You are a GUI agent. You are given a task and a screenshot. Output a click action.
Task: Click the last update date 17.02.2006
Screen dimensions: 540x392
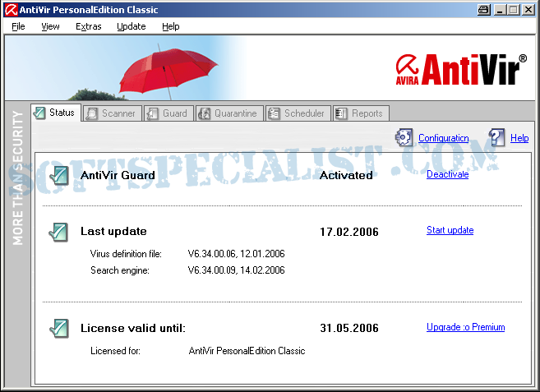tap(349, 232)
